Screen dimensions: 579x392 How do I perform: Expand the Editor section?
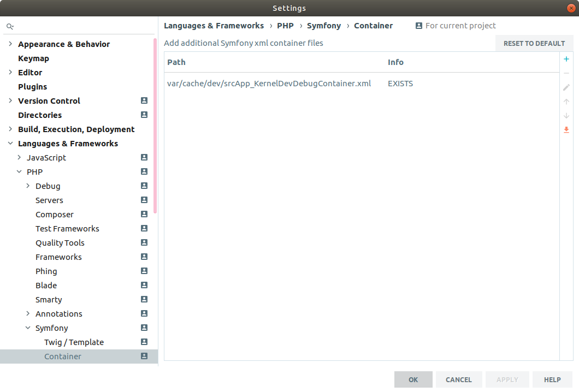pyautogui.click(x=10, y=73)
